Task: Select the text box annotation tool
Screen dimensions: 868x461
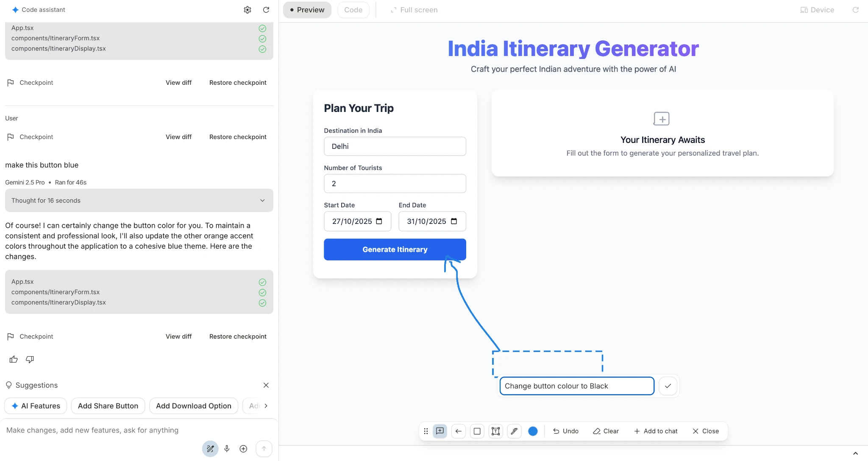Action: pyautogui.click(x=495, y=431)
